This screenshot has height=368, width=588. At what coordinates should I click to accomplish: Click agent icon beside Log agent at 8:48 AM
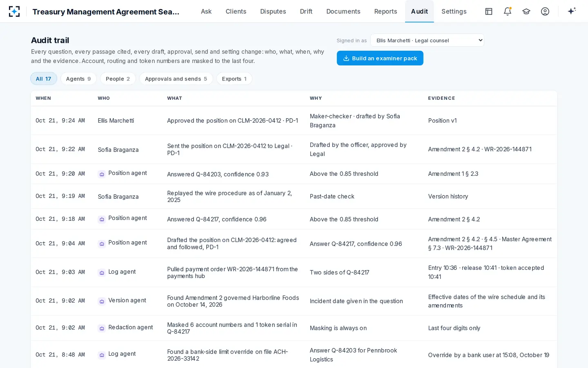click(x=102, y=355)
